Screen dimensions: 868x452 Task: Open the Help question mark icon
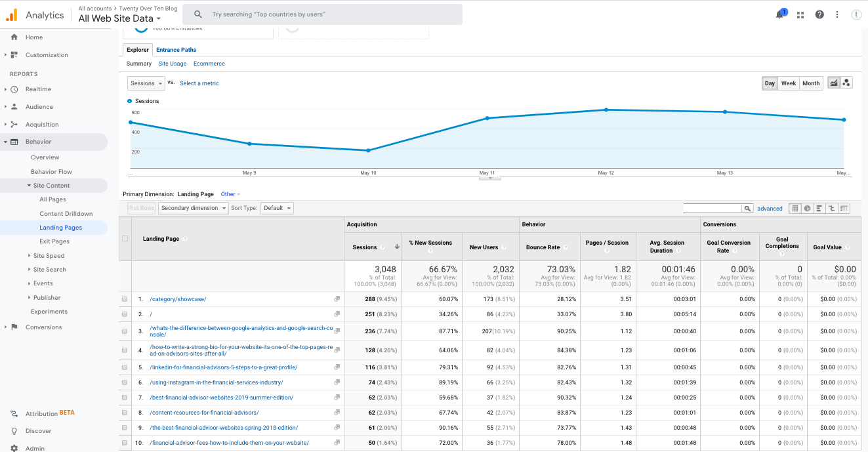pyautogui.click(x=819, y=14)
